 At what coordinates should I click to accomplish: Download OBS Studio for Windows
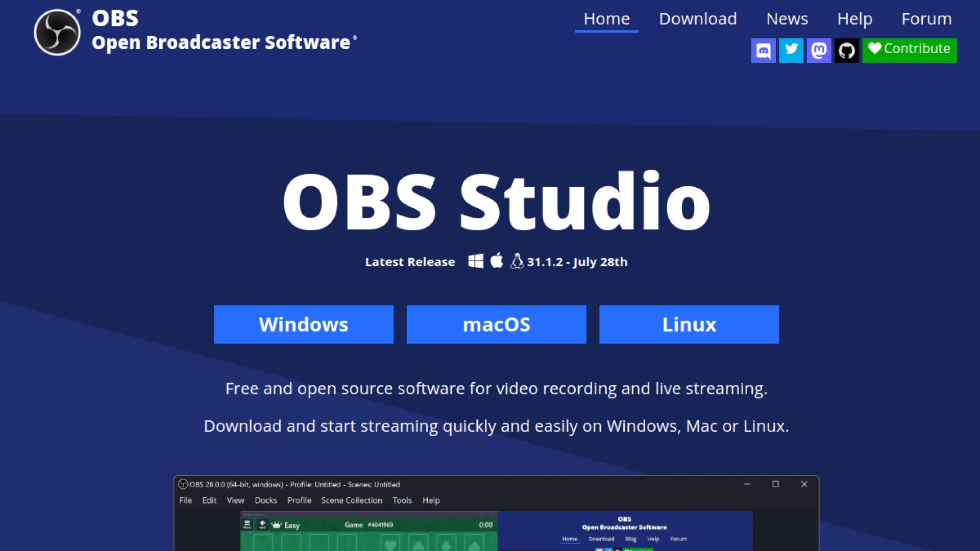tap(303, 324)
